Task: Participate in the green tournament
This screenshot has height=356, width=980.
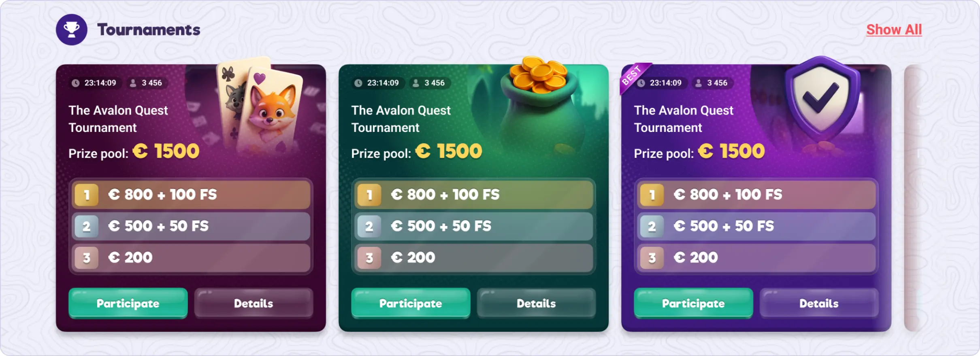Action: click(411, 303)
